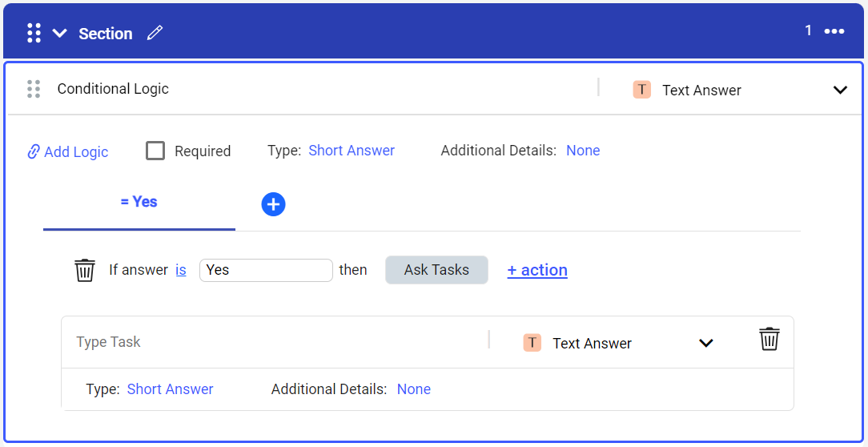Click the "is" condition operator link

tap(181, 270)
